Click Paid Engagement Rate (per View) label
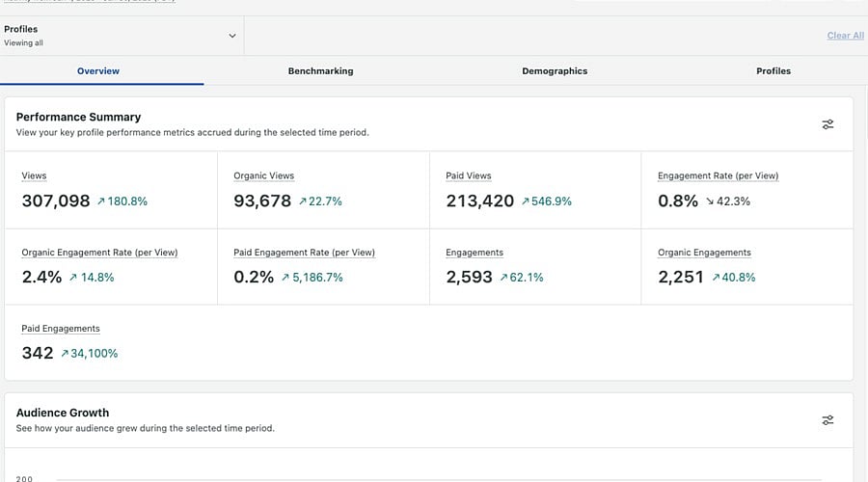 click(x=304, y=253)
